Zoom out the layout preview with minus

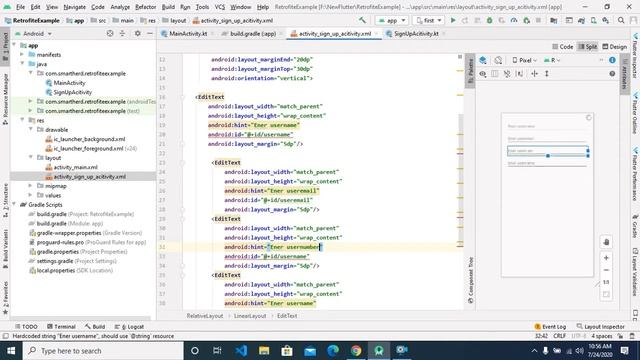point(606,270)
